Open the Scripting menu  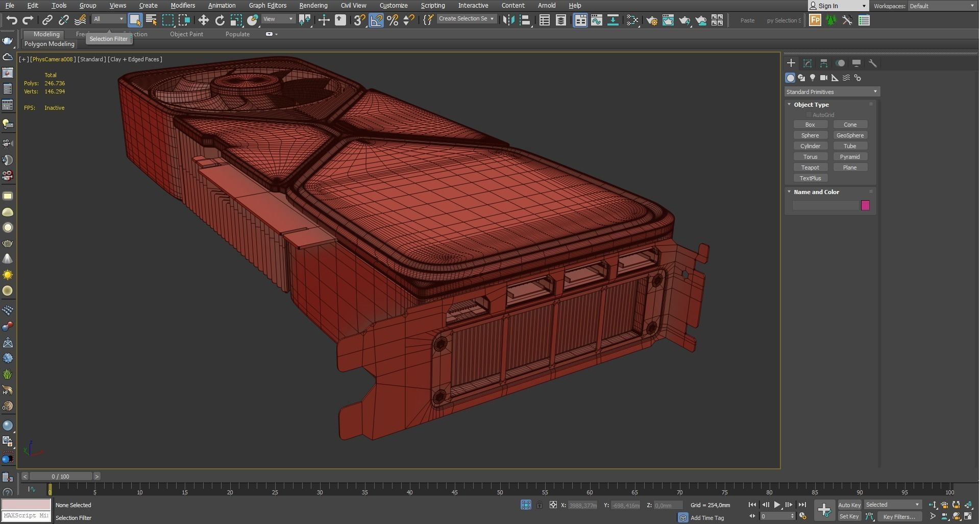point(433,5)
